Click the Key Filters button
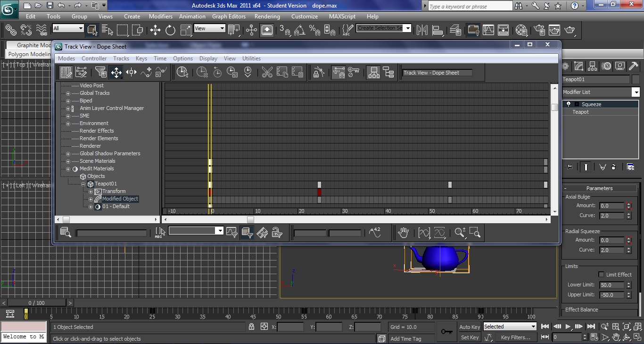Image resolution: width=644 pixels, height=344 pixels. click(x=515, y=337)
